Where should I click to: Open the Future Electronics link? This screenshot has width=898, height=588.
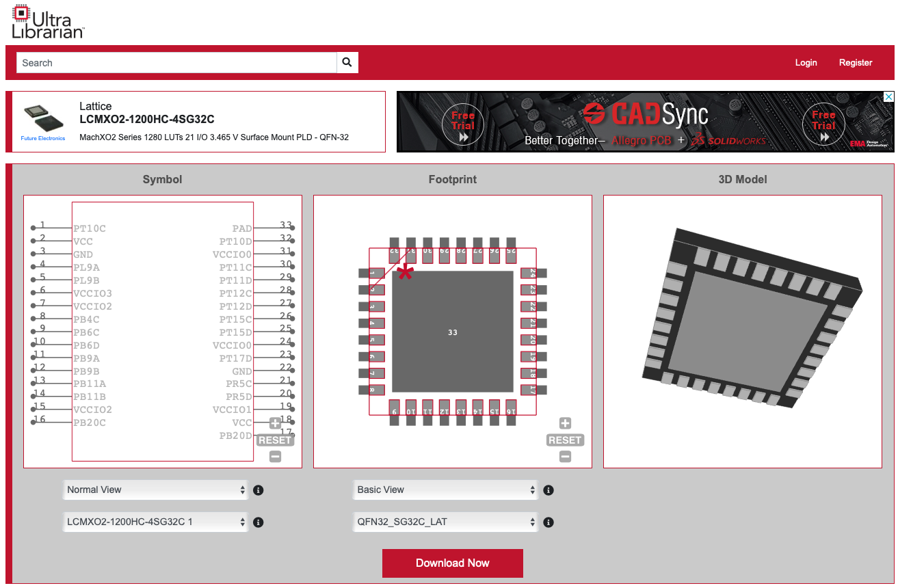click(43, 139)
